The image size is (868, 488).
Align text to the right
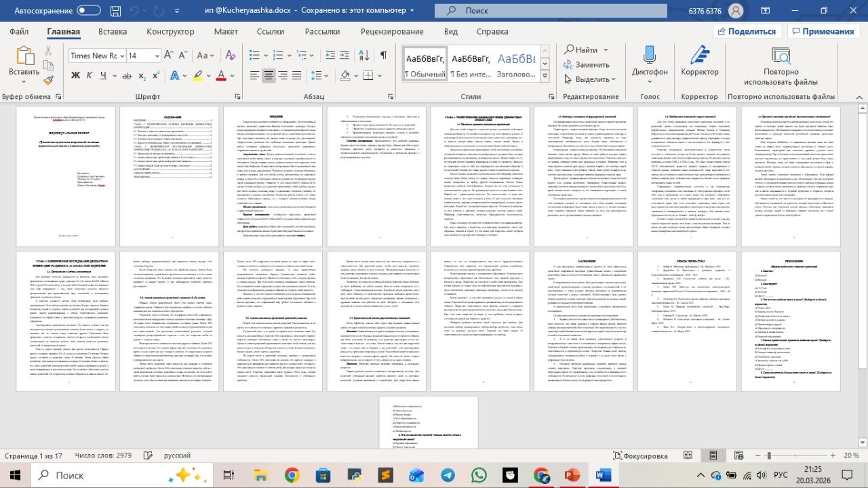pyautogui.click(x=283, y=75)
